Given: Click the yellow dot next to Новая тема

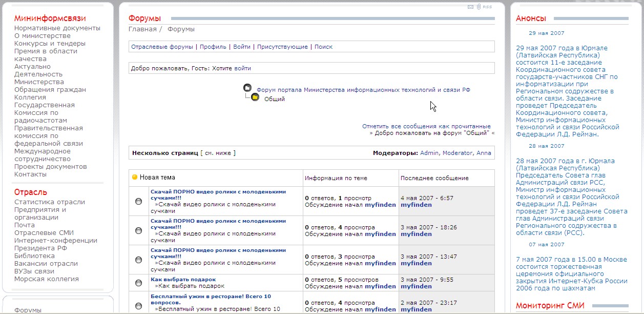Looking at the screenshot, I should click(135, 178).
